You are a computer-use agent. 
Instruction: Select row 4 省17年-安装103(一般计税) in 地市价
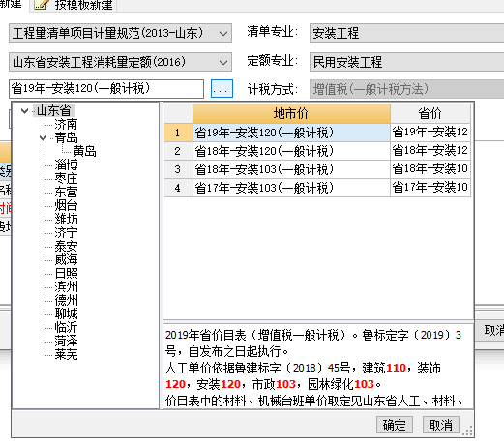(291, 188)
